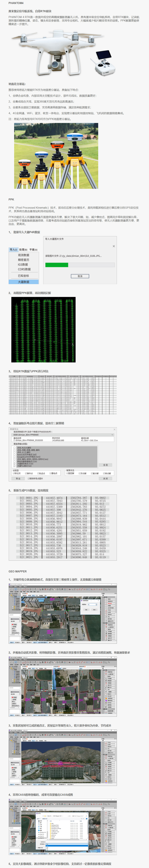Screen dimensions: 149x868
Task: Select the DJI_0001.JPG row in POS list
Action: [x=63, y=498]
